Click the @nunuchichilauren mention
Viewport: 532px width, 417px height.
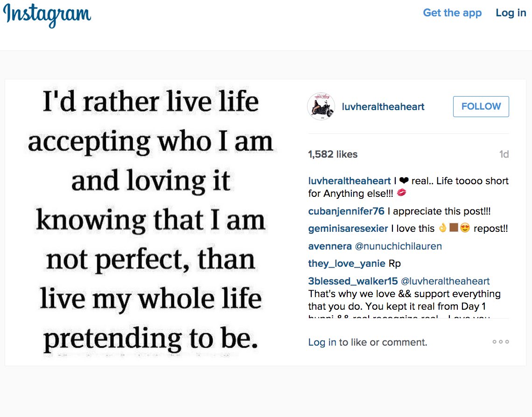click(399, 246)
